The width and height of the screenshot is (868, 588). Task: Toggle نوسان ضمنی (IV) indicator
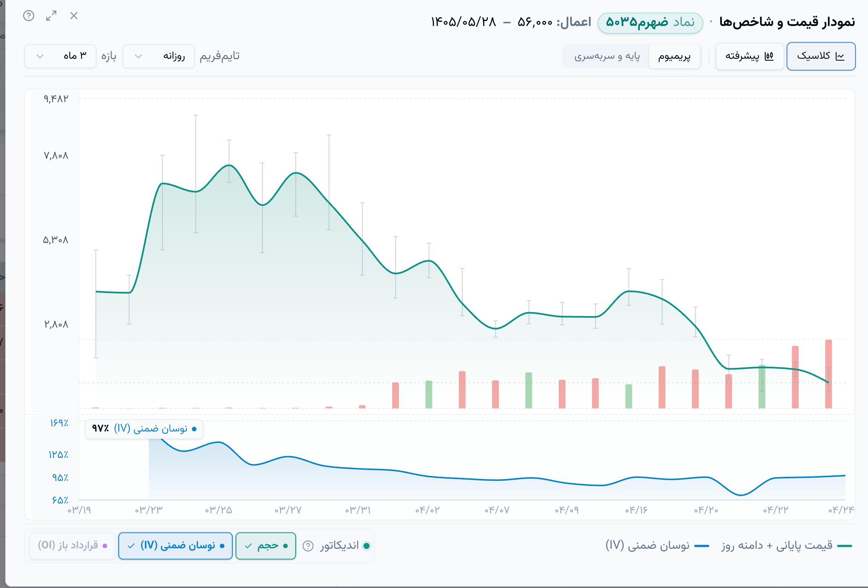(x=175, y=546)
